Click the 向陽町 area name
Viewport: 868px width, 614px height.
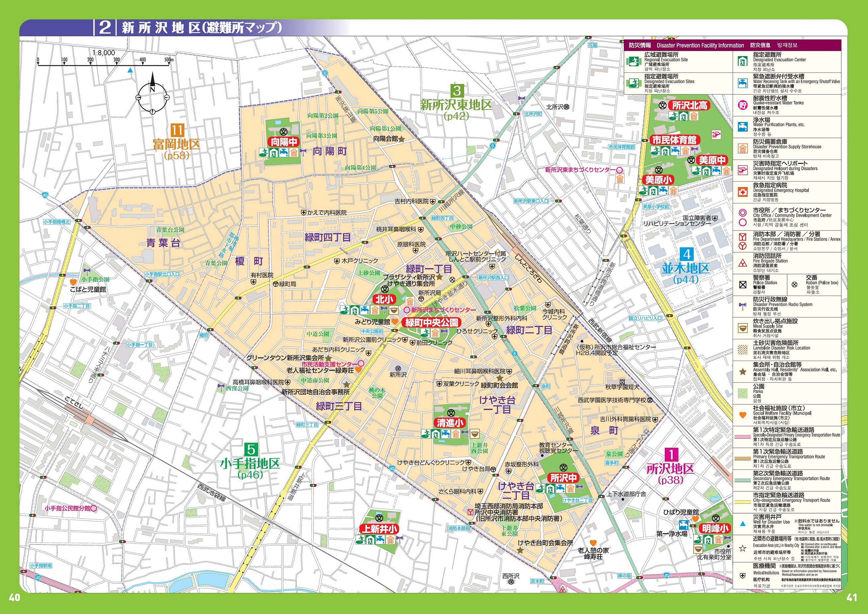(x=329, y=151)
